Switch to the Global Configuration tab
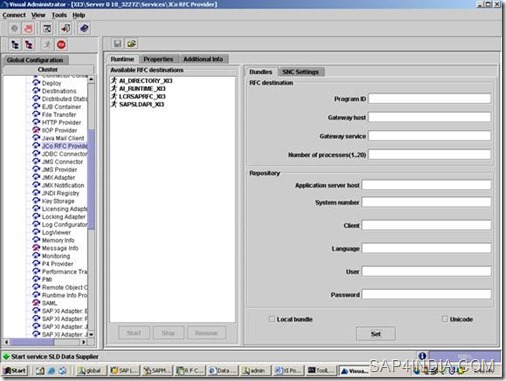The width and height of the screenshot is (506, 381). pyautogui.click(x=35, y=60)
